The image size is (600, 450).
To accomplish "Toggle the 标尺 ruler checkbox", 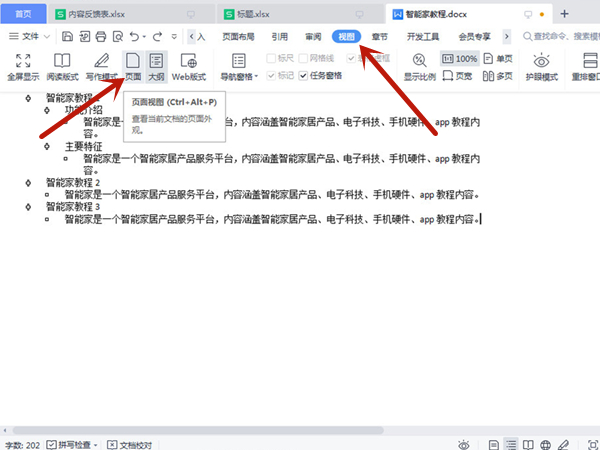I will pyautogui.click(x=272, y=59).
